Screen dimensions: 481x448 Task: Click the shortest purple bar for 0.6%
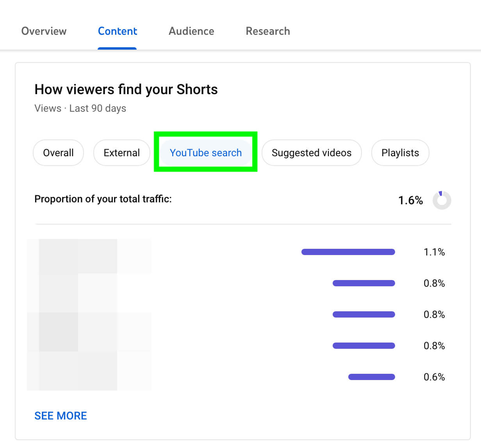coord(371,377)
